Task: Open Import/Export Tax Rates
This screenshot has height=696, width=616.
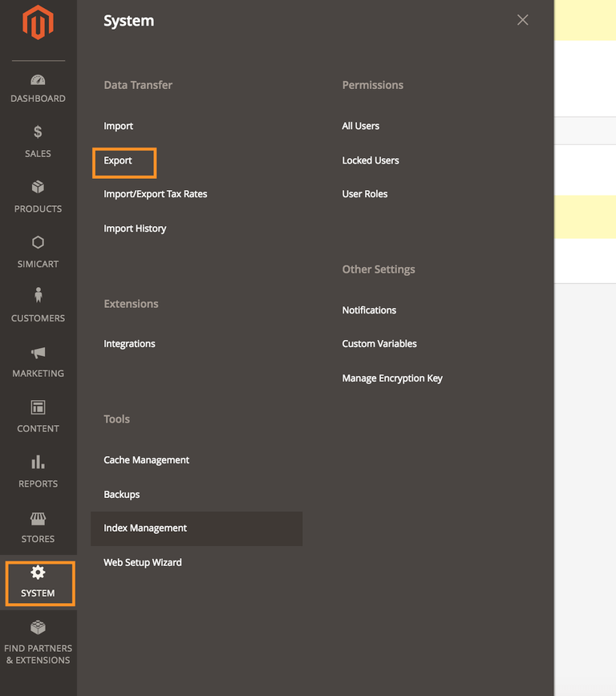Action: 156,194
